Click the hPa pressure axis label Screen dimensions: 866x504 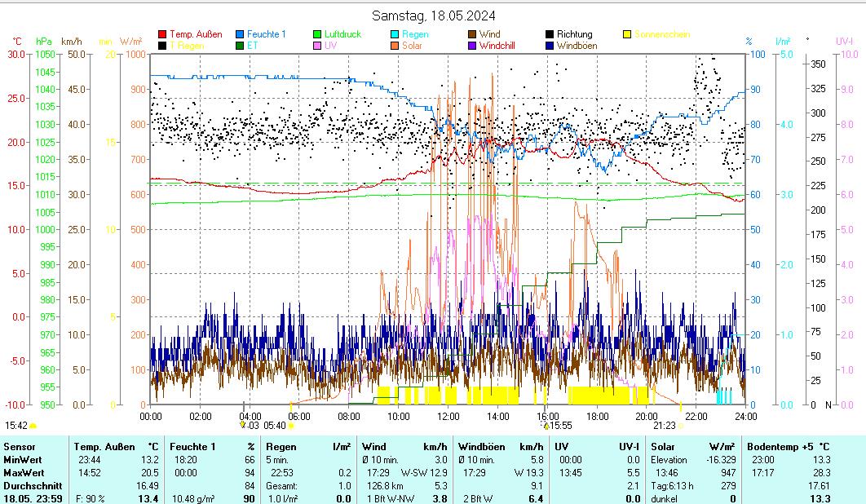coord(43,41)
